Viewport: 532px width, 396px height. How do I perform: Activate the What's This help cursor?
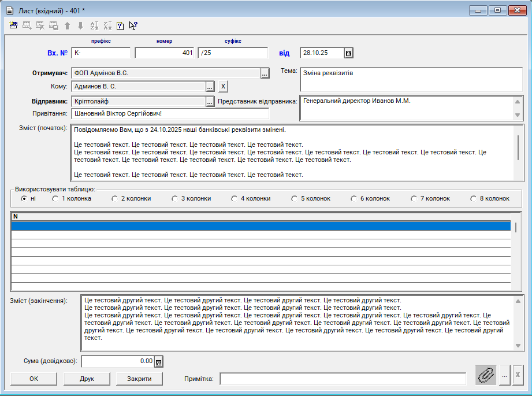(133, 25)
